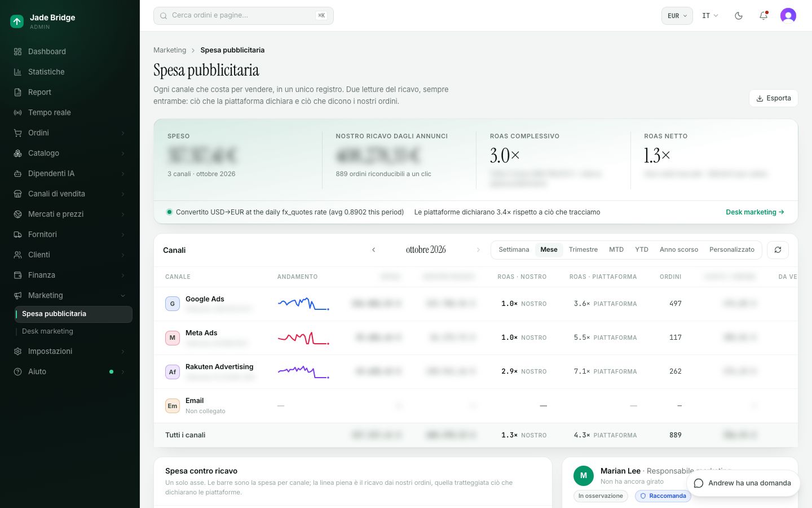
Task: Click the refresh channels icon
Action: coord(778,250)
